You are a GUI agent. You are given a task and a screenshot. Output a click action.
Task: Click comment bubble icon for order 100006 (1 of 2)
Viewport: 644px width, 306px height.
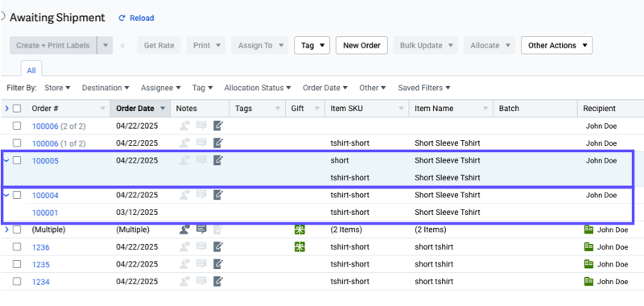201,143
